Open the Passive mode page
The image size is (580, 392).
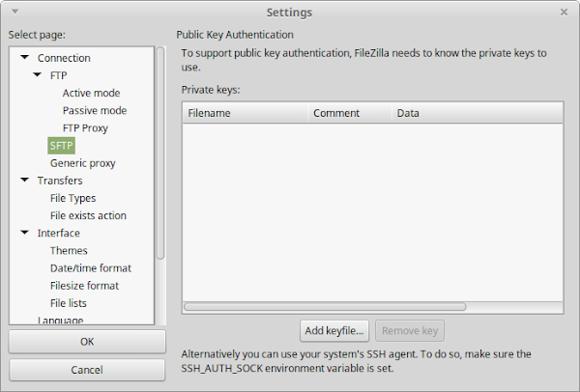[x=95, y=110]
